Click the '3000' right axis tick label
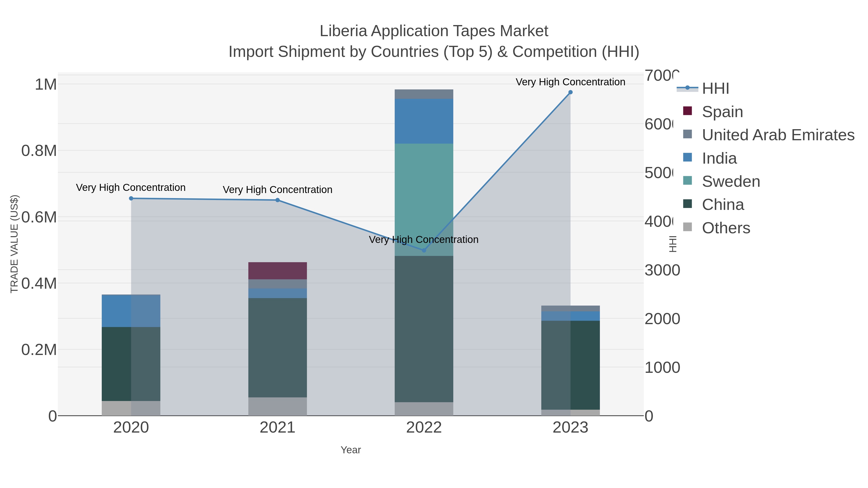 (663, 270)
